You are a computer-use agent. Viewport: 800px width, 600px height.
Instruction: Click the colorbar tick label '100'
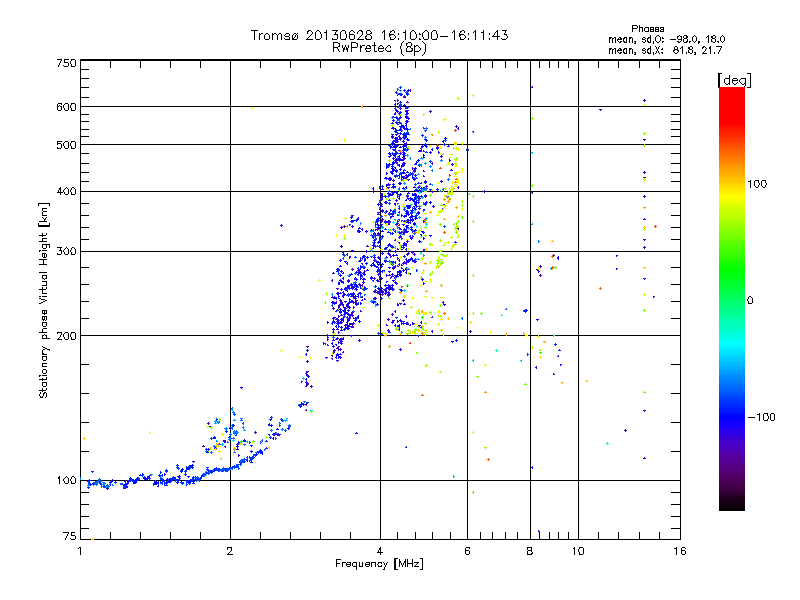[x=757, y=184]
